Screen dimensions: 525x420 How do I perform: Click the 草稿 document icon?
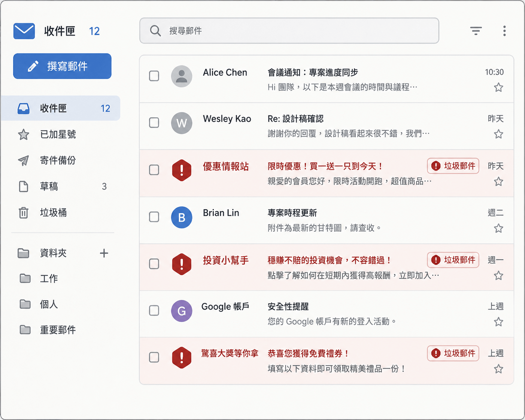[24, 186]
